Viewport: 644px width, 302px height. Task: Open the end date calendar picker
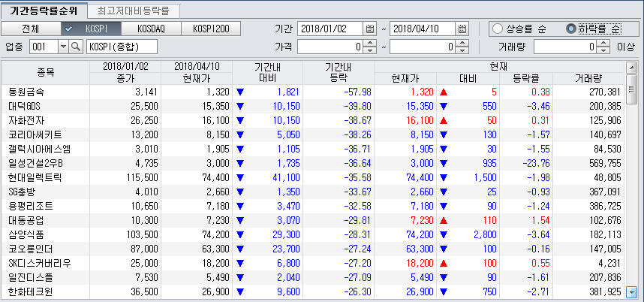(x=462, y=29)
